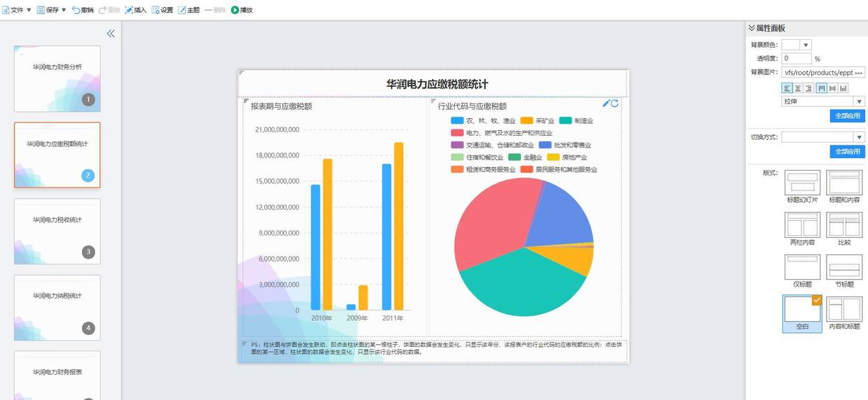
Task: Click 全部应用 under the 切换方式 transition setting
Action: pyautogui.click(x=847, y=152)
